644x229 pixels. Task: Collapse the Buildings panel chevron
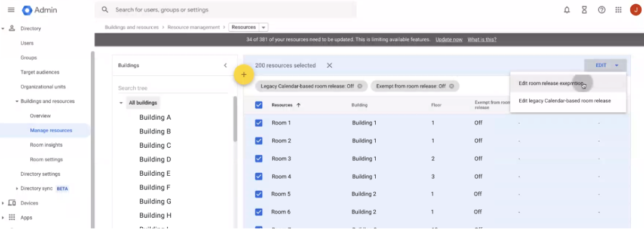(225, 65)
